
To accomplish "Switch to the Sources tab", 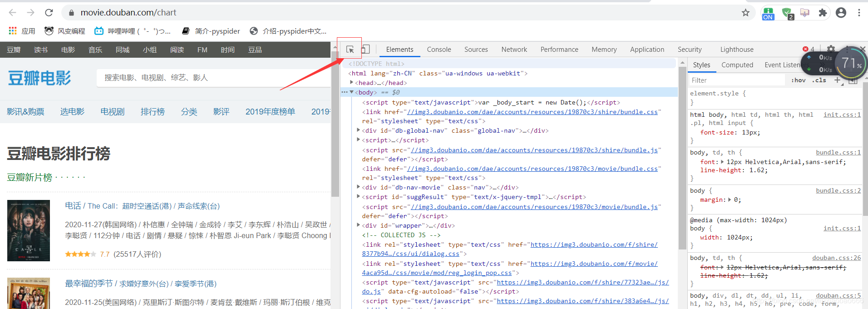I will [476, 50].
